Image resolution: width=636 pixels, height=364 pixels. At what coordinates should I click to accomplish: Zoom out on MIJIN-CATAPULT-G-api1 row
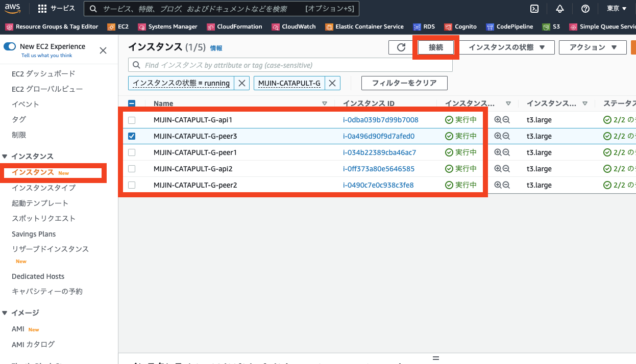pyautogui.click(x=506, y=120)
